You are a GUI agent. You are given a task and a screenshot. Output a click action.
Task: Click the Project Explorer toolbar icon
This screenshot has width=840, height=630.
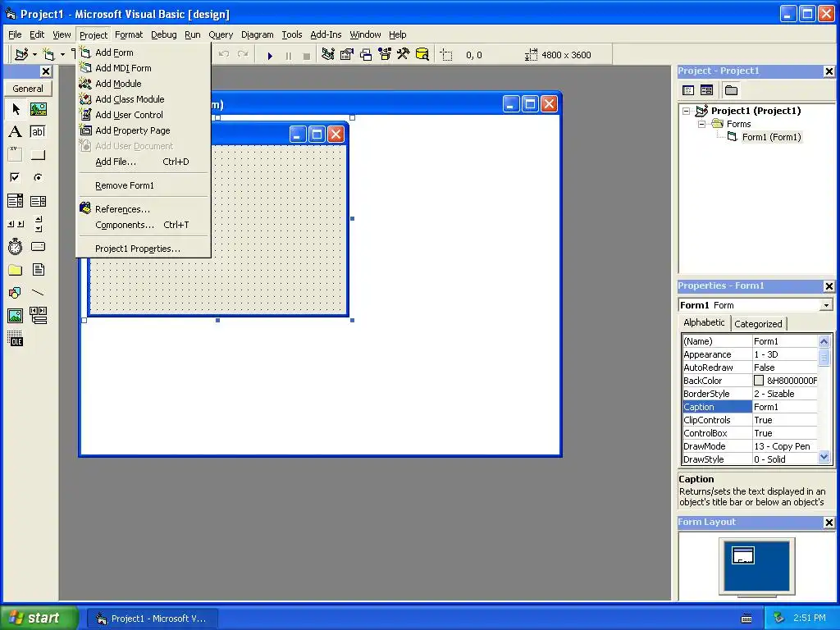[x=328, y=55]
